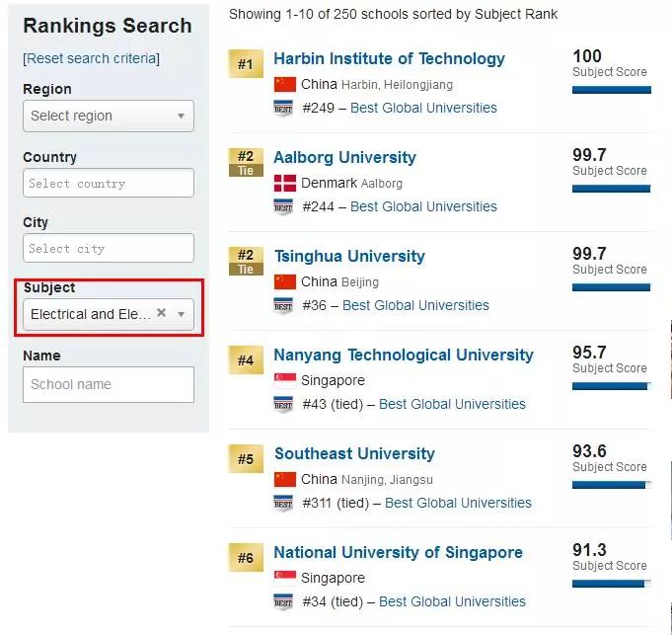Image resolution: width=672 pixels, height=635 pixels.
Task: Click the #2 Tie badge for Tsinghua
Action: [x=246, y=261]
